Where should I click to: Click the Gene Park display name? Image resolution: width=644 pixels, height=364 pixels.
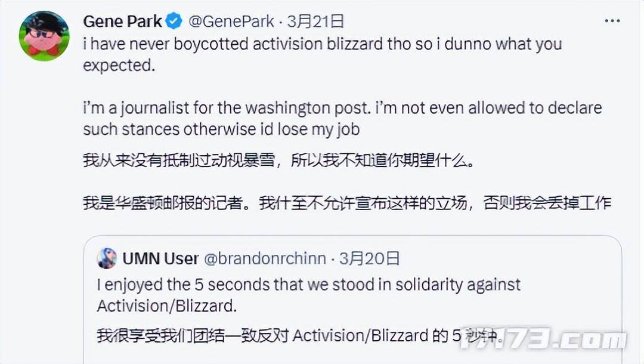click(122, 21)
